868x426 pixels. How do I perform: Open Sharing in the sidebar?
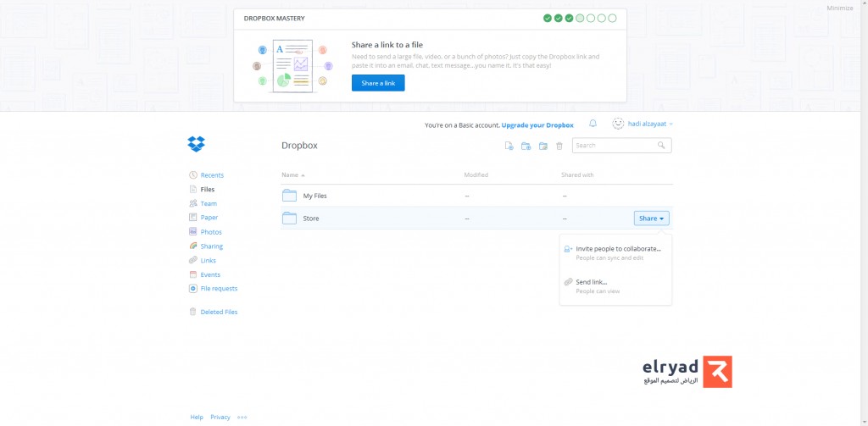[x=211, y=246]
